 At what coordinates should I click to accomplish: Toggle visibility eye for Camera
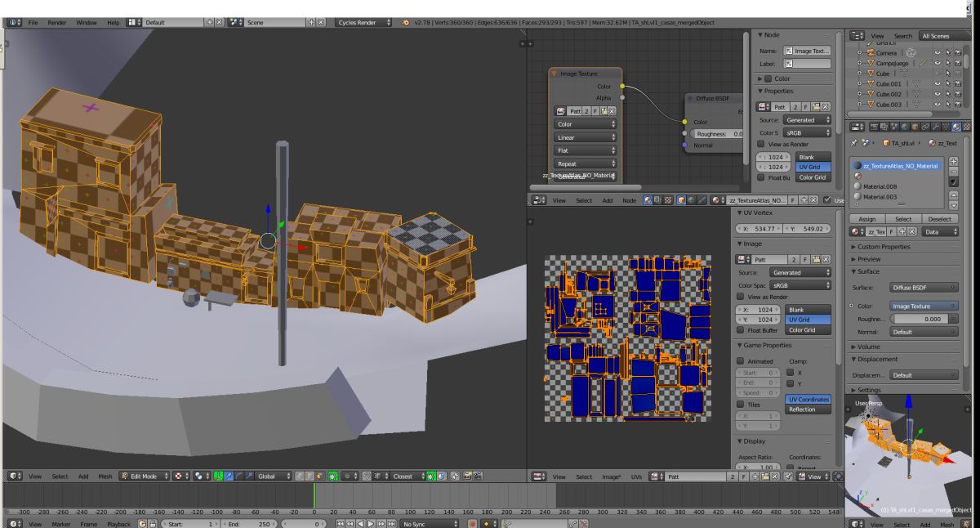click(x=938, y=52)
